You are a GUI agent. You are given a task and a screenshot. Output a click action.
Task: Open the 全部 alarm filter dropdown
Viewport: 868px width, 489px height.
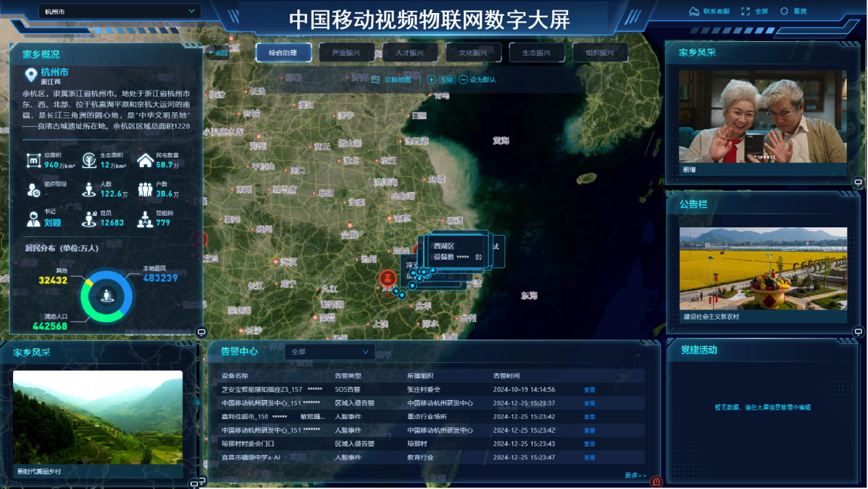330,351
